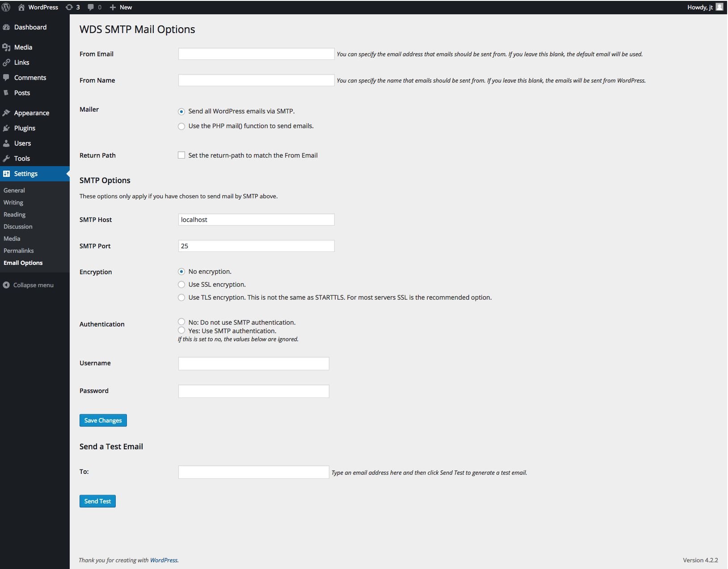Open Reading settings submenu
728x569 pixels.
coord(15,214)
